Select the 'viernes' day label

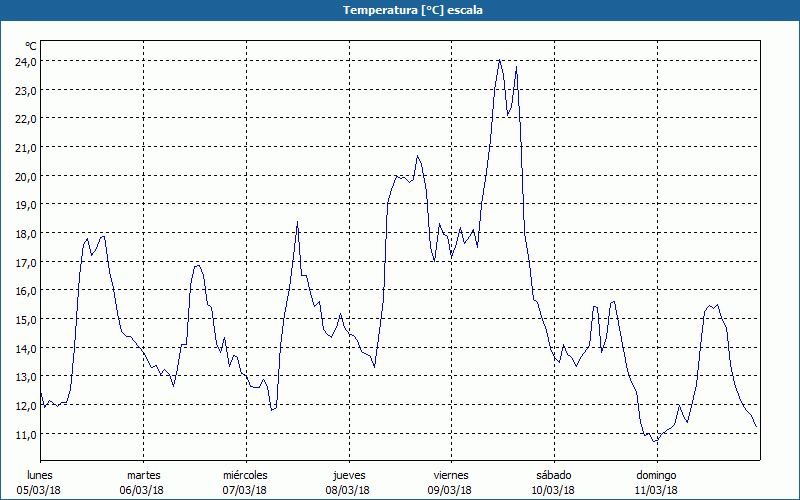(x=451, y=474)
